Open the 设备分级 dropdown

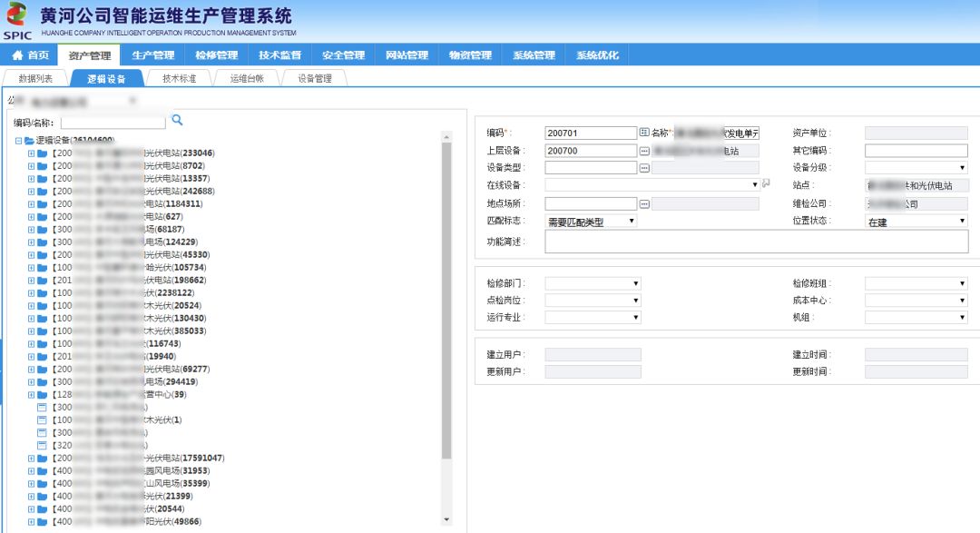pos(915,168)
